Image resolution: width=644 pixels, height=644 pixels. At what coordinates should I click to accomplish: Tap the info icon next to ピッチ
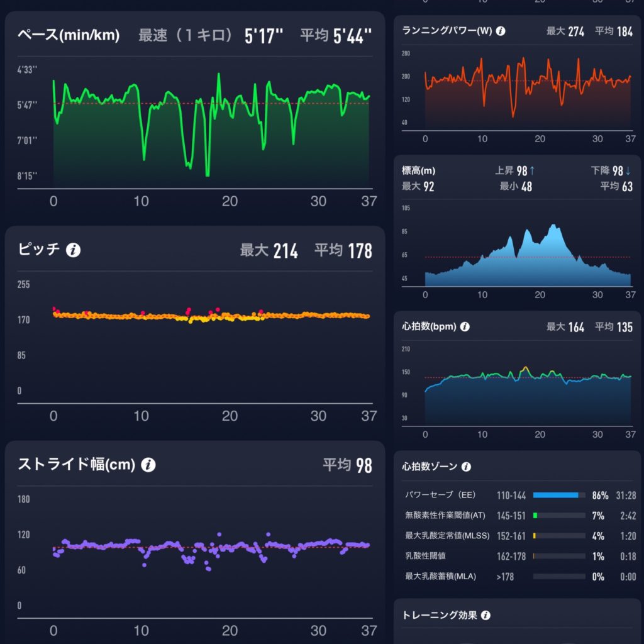click(x=74, y=250)
